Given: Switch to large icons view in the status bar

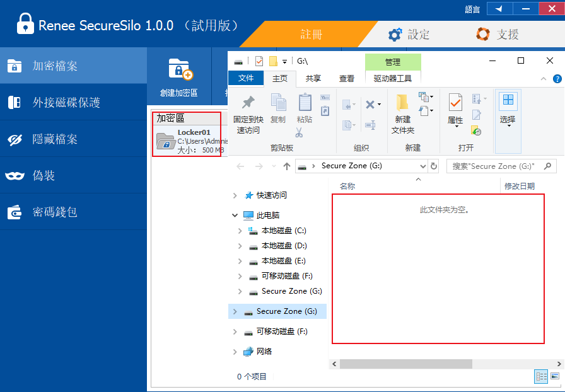Looking at the screenshot, I should [555, 376].
